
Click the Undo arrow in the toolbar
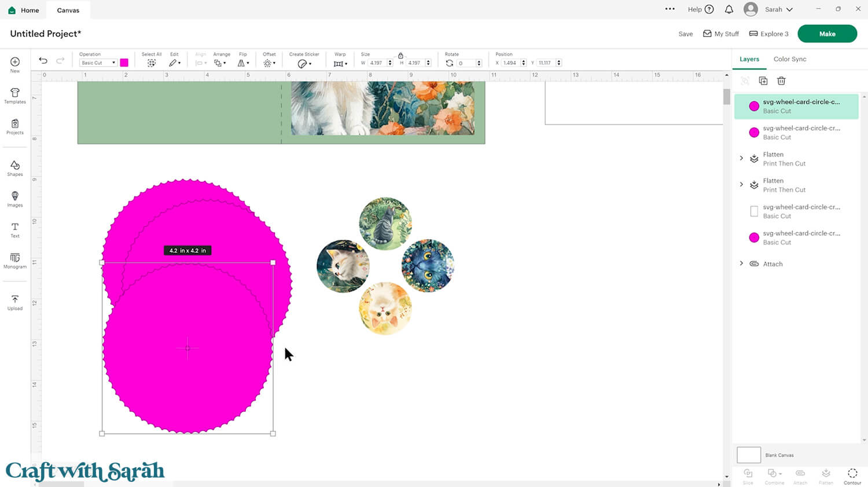(x=43, y=60)
